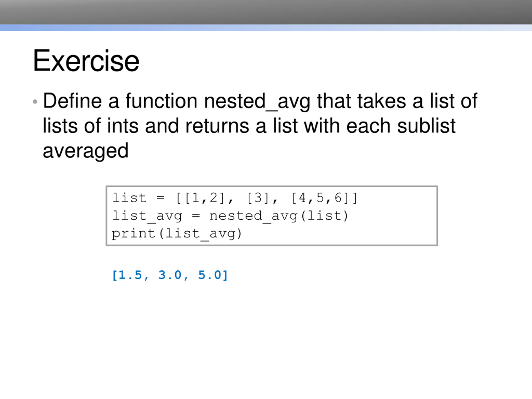Click the "Exercise" slide title
The width and height of the screenshot is (532, 399).
[86, 61]
